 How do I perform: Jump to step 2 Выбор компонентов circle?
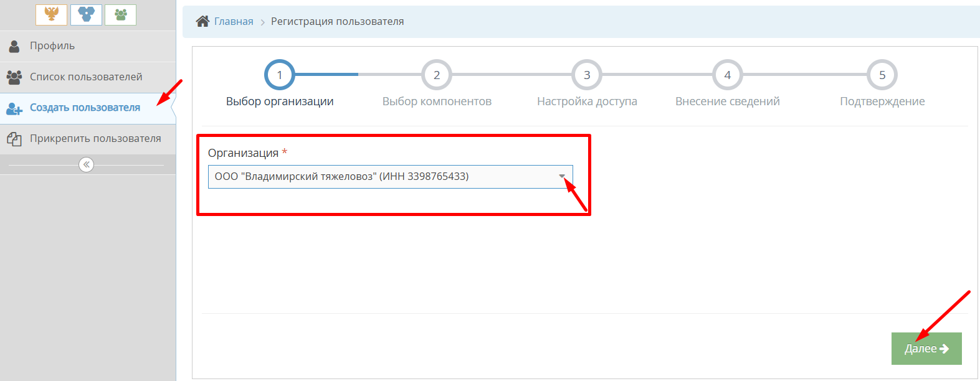[x=437, y=75]
